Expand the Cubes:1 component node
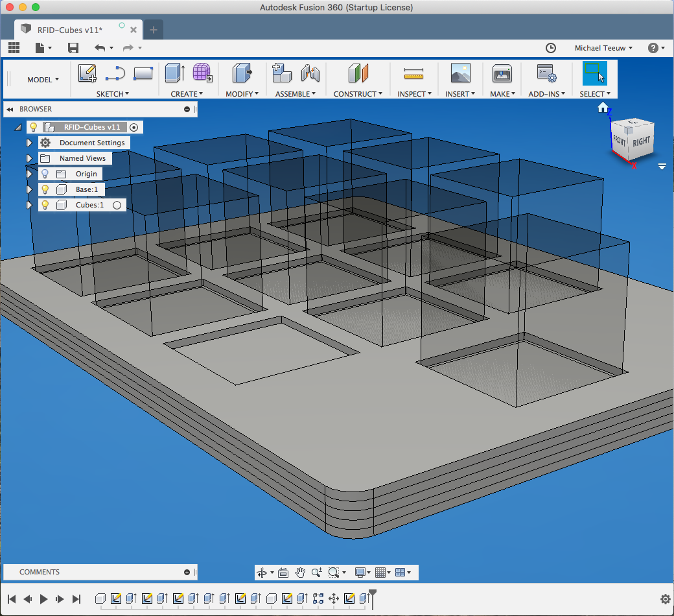Image resolution: width=674 pixels, height=616 pixels. tap(29, 205)
